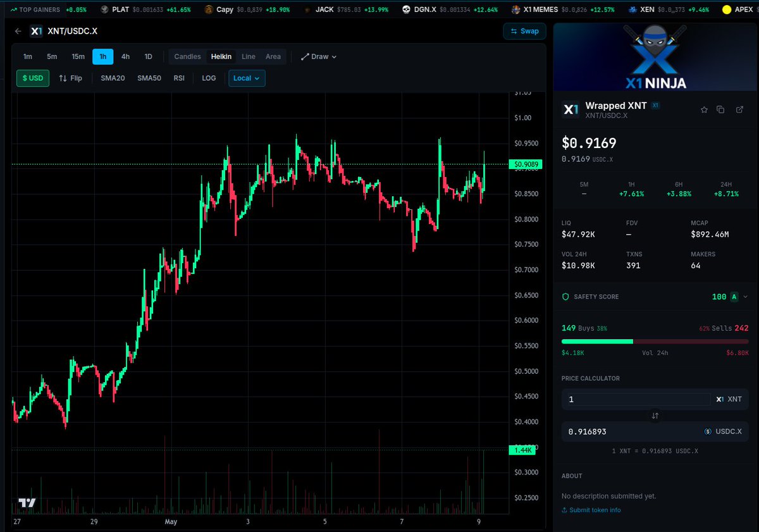This screenshot has width=759, height=532.
Task: Switch chart type to Heikin
Action: pos(221,56)
